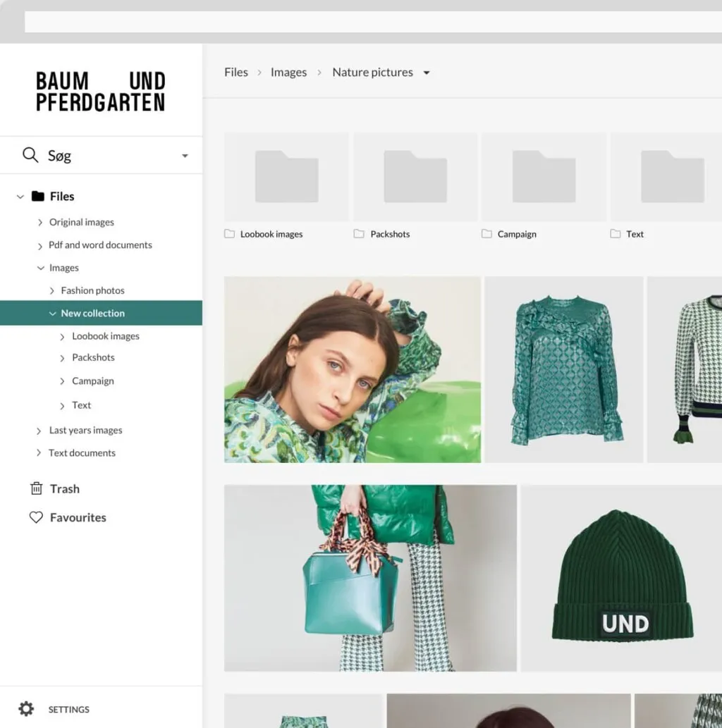Click the black Files folder icon
The image size is (722, 728).
click(x=37, y=197)
